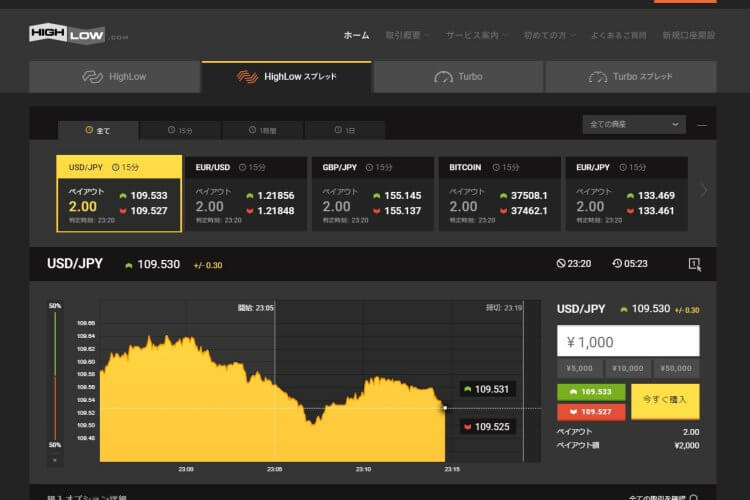Click the countdown clock icon beside 05:23

pyautogui.click(x=617, y=264)
